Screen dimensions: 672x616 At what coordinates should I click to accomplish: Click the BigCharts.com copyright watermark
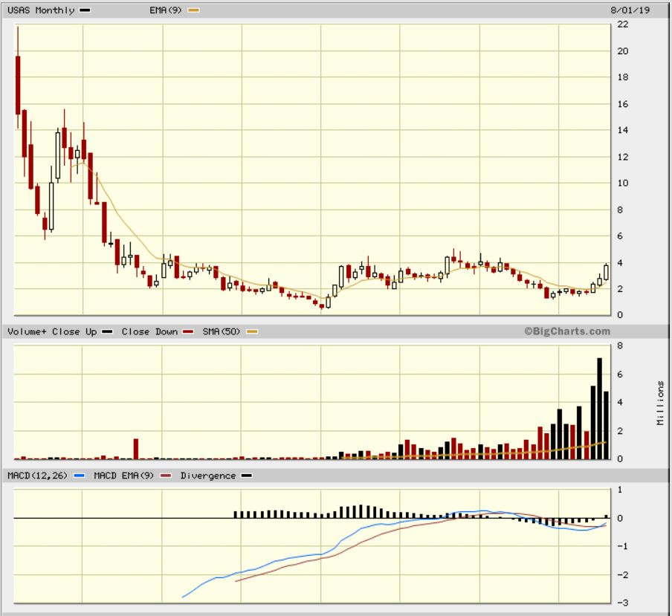566,332
